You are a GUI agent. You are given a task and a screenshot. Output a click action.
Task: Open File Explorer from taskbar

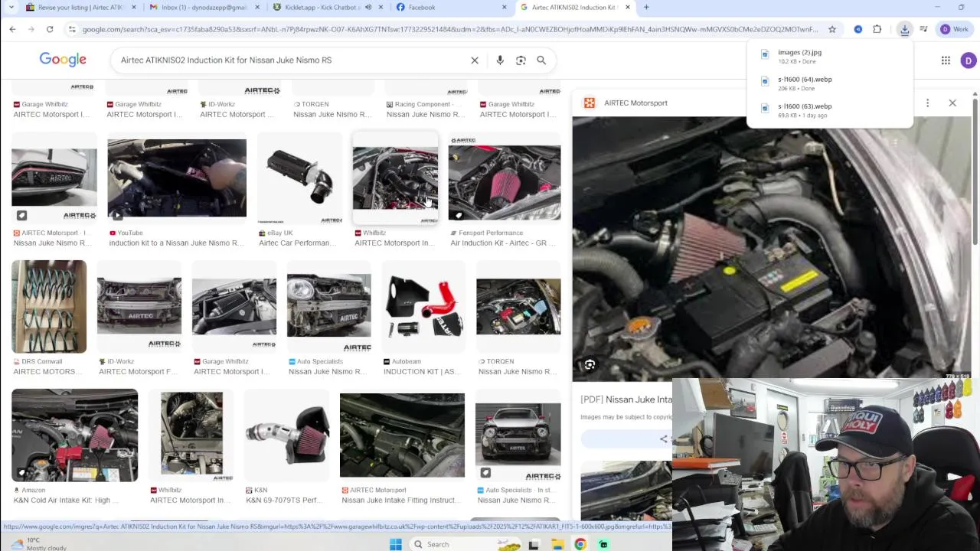pos(557,544)
